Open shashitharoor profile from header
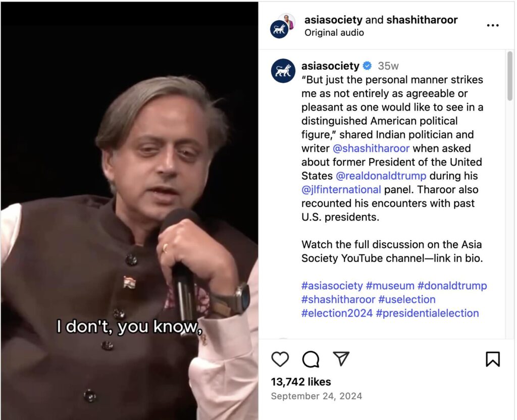517x420 pixels. click(422, 20)
